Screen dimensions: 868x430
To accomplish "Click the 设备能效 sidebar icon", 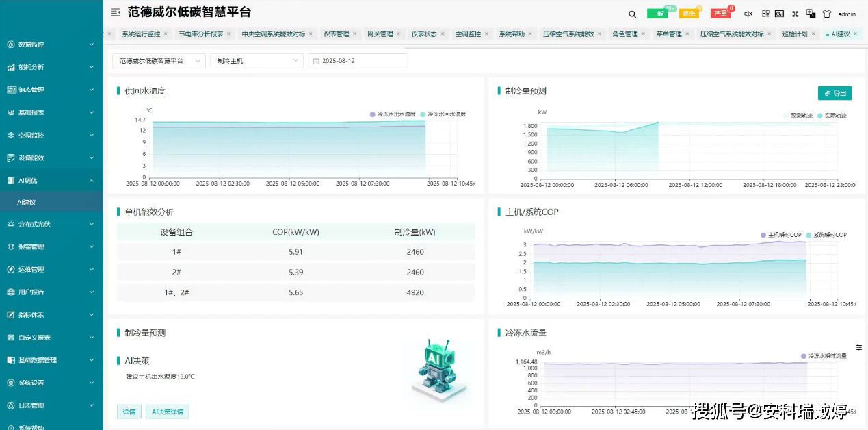I will click(x=11, y=157).
